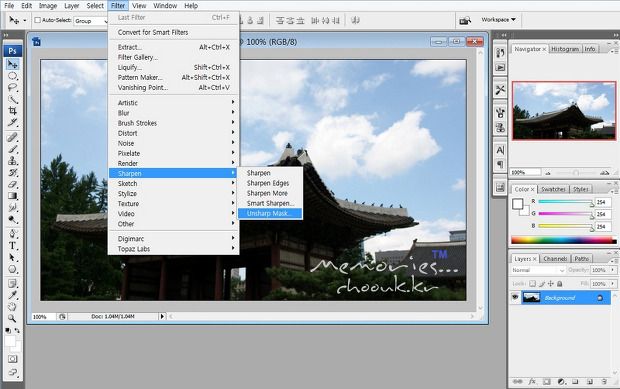Add a layer style (fx) button
This screenshot has height=389, width=620.
[x=532, y=381]
